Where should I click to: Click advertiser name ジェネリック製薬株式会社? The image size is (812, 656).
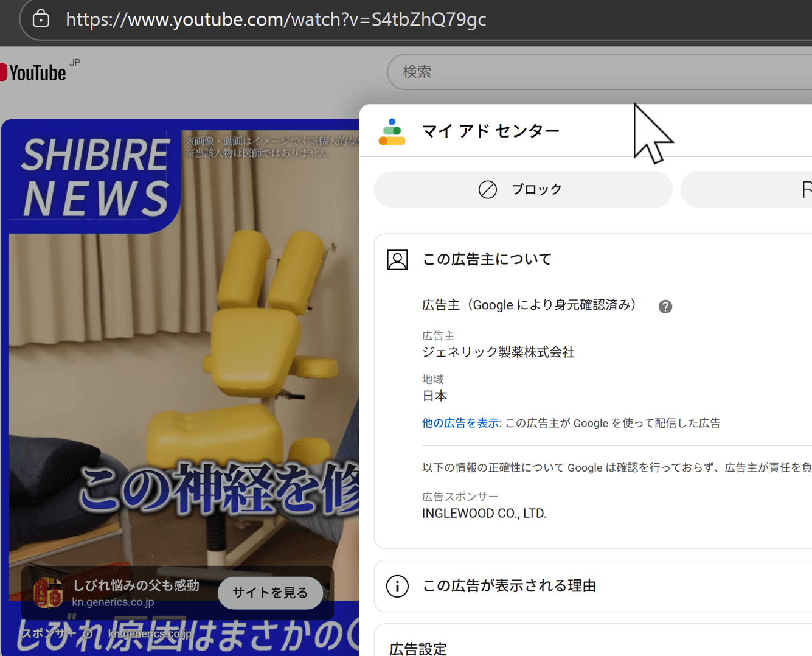point(498,352)
